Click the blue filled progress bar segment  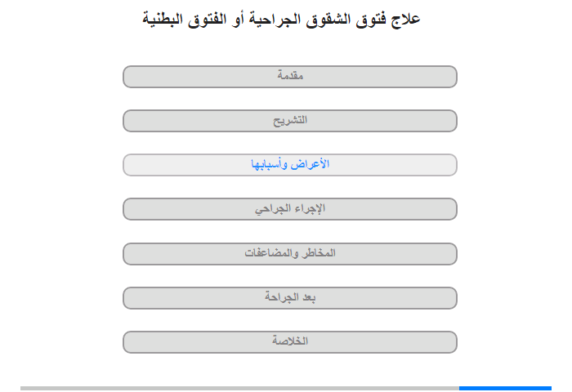click(x=504, y=388)
